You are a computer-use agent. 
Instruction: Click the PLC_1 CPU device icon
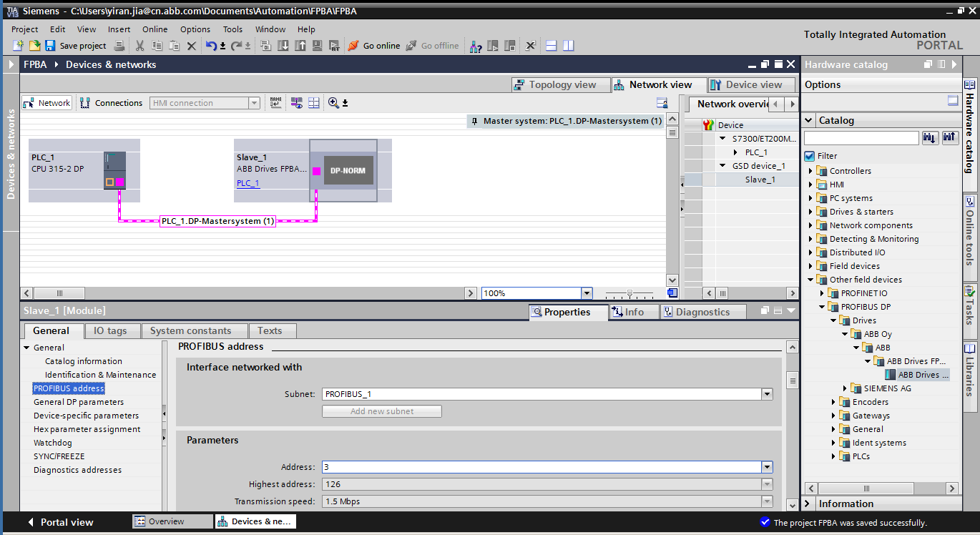tap(114, 170)
